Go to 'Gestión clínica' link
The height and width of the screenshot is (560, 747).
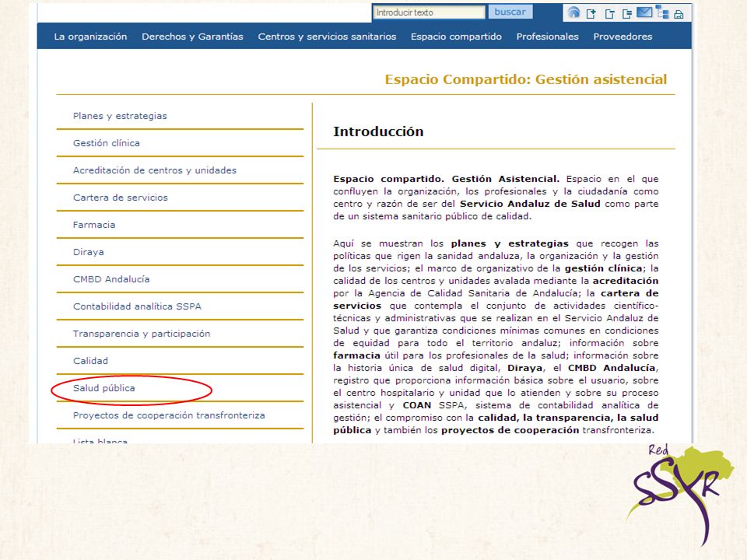pos(107,143)
